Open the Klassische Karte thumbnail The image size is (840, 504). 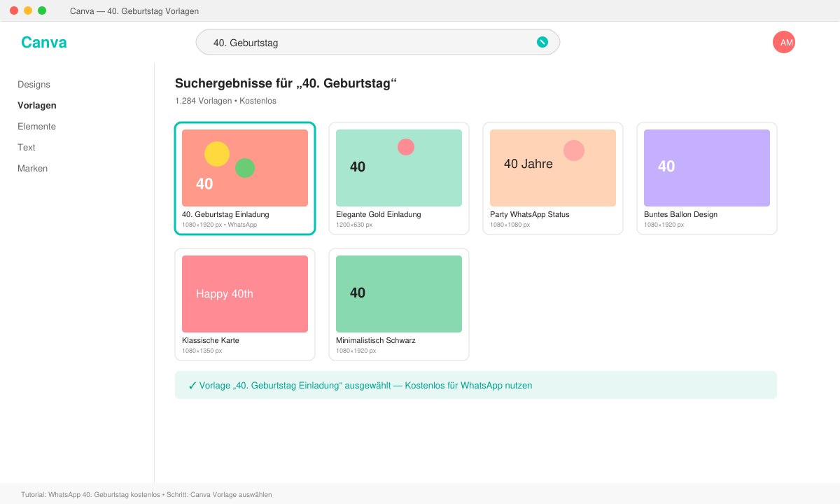(245, 294)
